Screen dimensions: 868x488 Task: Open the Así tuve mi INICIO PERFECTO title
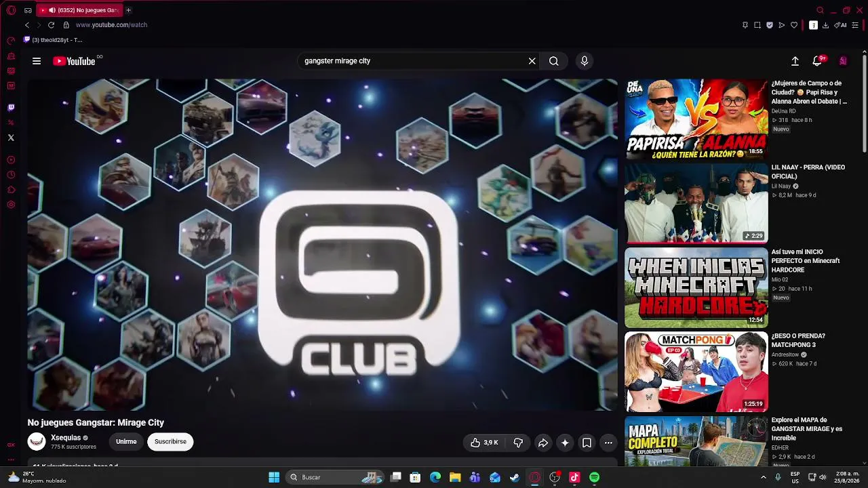(x=805, y=260)
